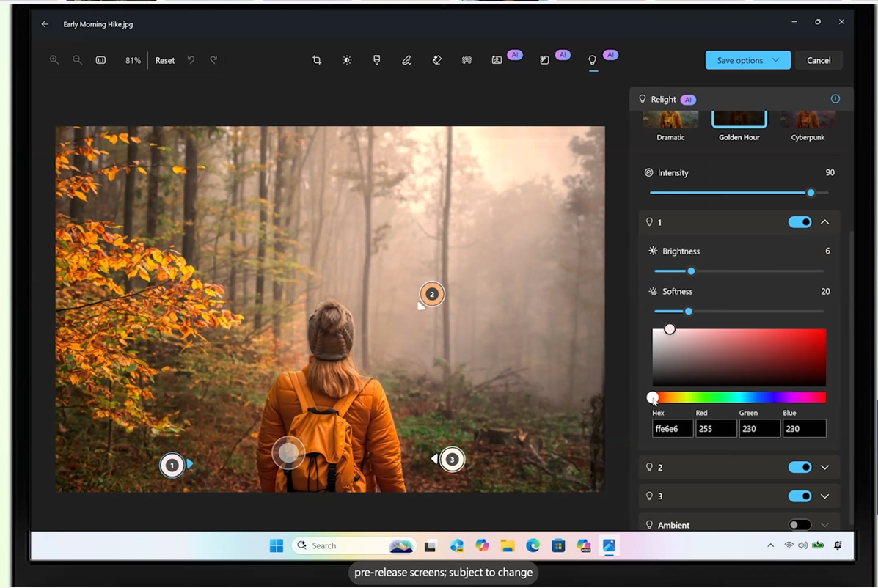
Task: Open the volume control in system tray
Action: pyautogui.click(x=803, y=545)
